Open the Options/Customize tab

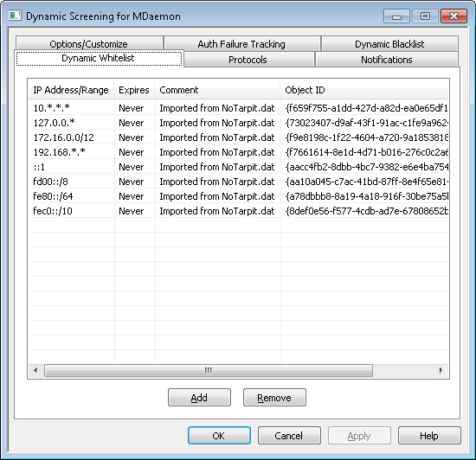[x=89, y=43]
